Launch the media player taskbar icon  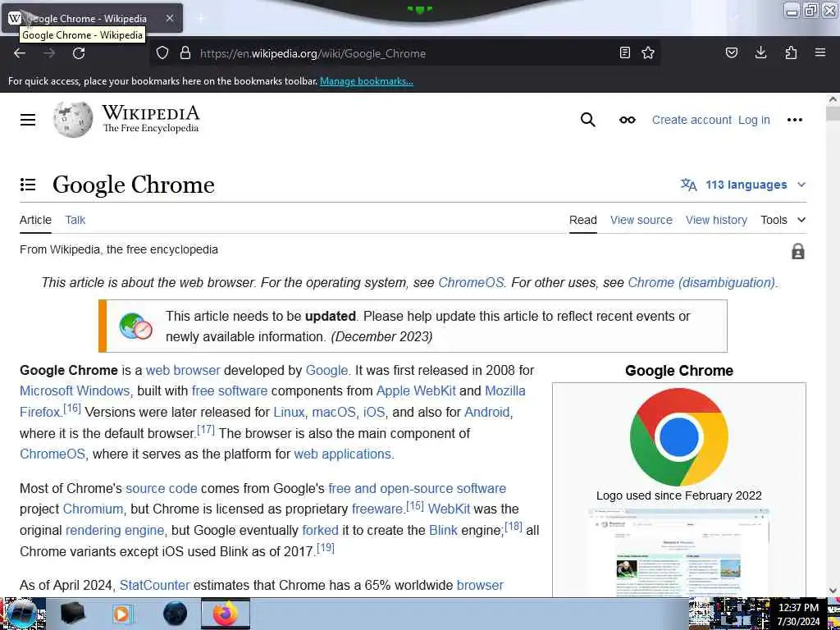point(123,614)
